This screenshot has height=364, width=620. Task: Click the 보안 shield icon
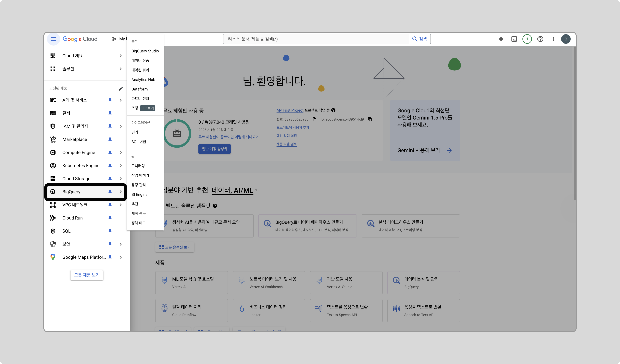[x=53, y=244]
